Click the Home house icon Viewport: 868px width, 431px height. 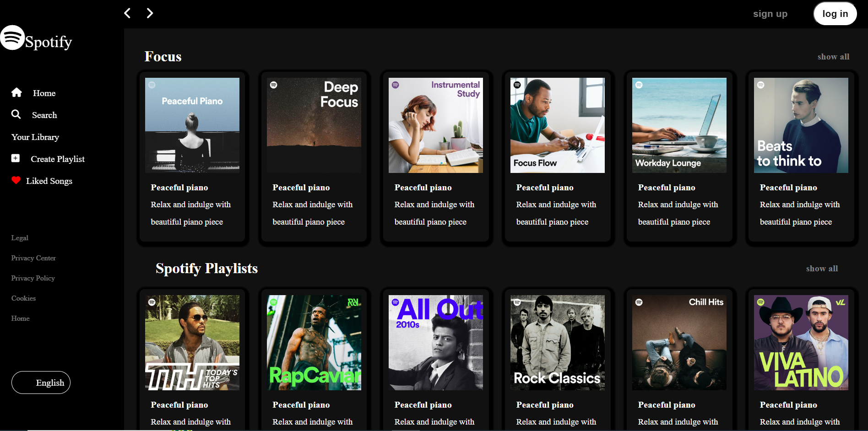click(x=16, y=92)
